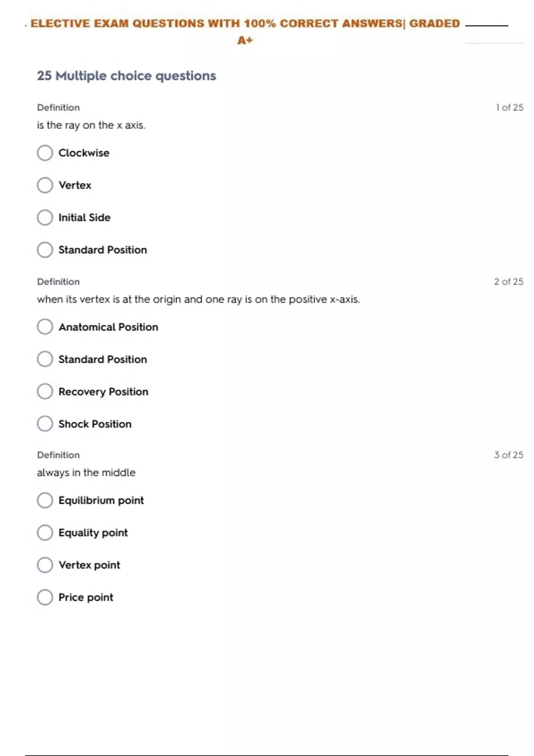The height and width of the screenshot is (756, 534).
Task: Select the Recovery Position option
Action: [45, 392]
